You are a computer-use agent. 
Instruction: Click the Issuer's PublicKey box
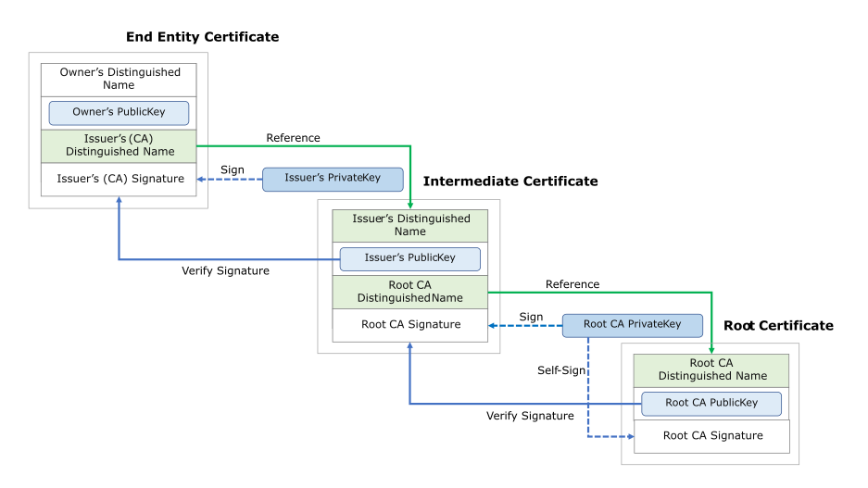410,258
